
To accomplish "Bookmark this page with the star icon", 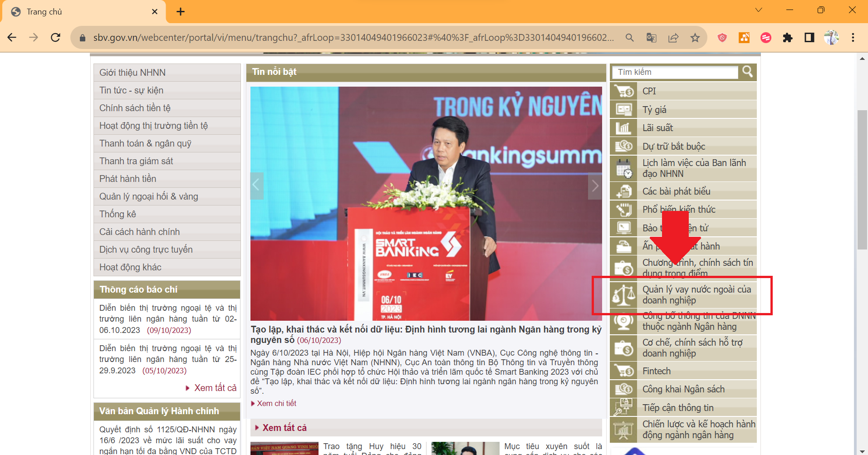I will coord(695,38).
